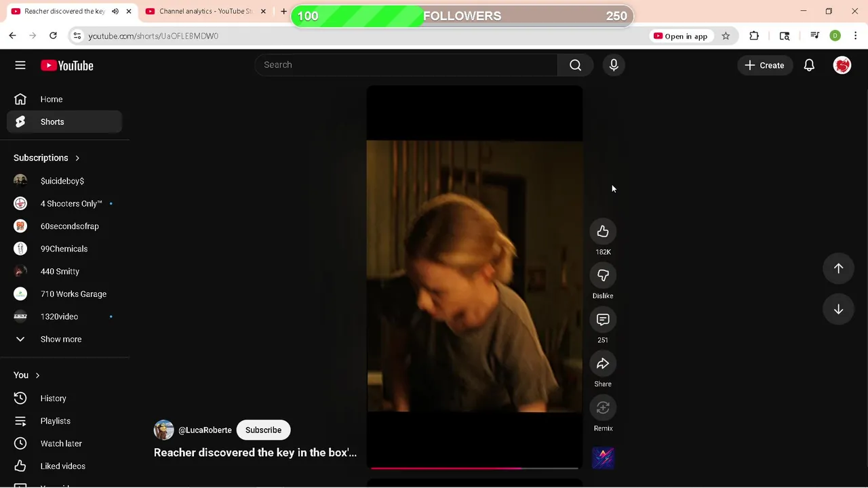Open the 60secondsofrap channel

point(64,226)
